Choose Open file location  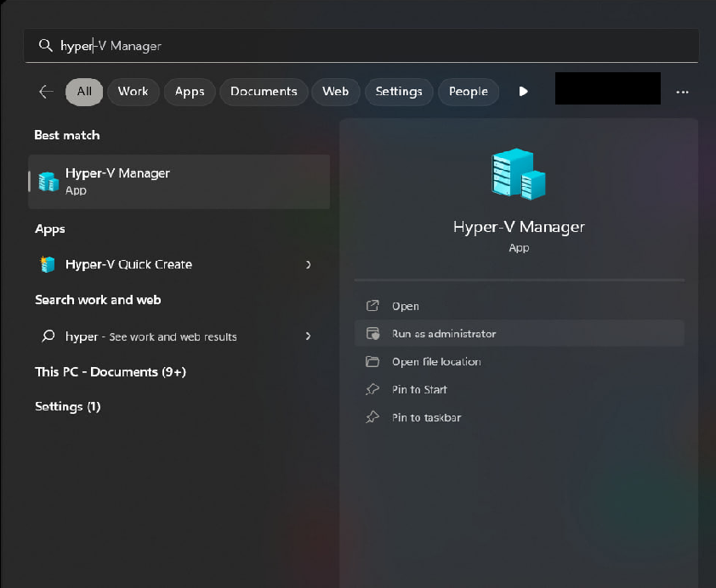pyautogui.click(x=520, y=362)
